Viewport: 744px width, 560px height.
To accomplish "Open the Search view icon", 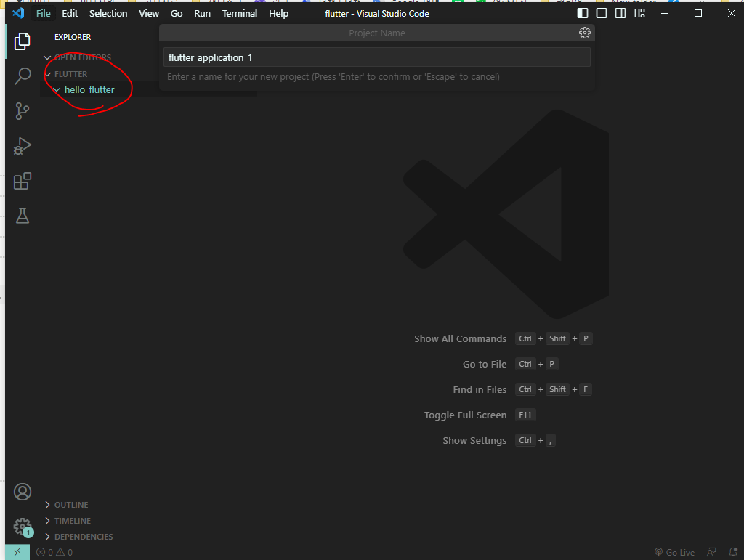I will pyautogui.click(x=23, y=76).
